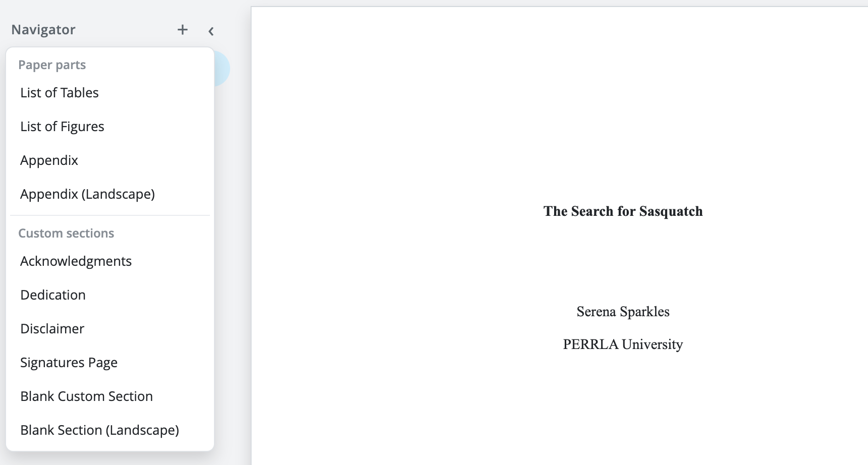Add a List of Tables section
This screenshot has width=868, height=465.
(x=110, y=93)
